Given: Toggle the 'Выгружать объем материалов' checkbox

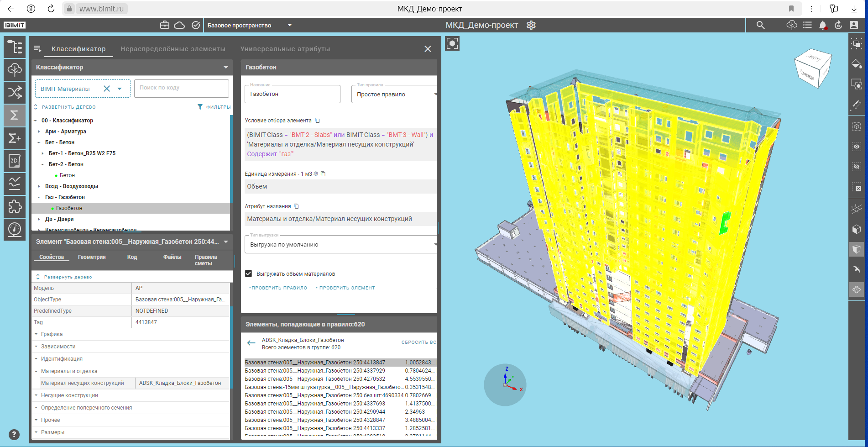Looking at the screenshot, I should click(x=249, y=273).
